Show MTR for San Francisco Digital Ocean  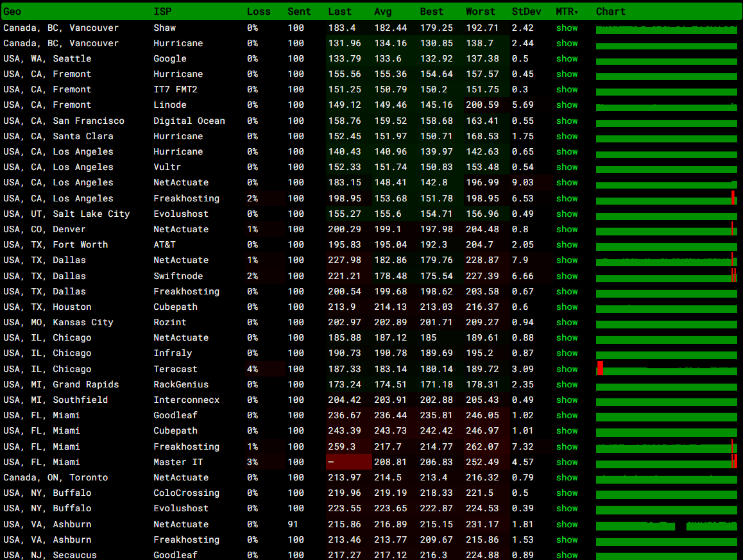coord(567,121)
